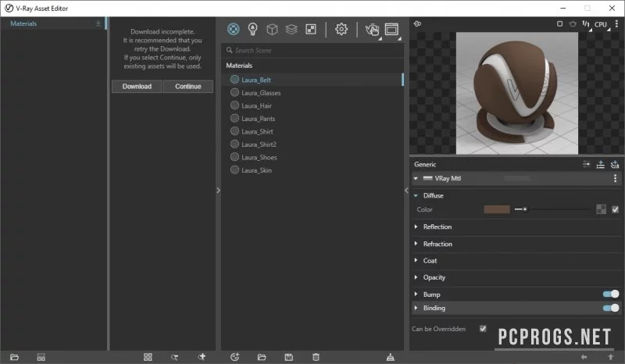Open the frame buffer window icon

(x=392, y=29)
